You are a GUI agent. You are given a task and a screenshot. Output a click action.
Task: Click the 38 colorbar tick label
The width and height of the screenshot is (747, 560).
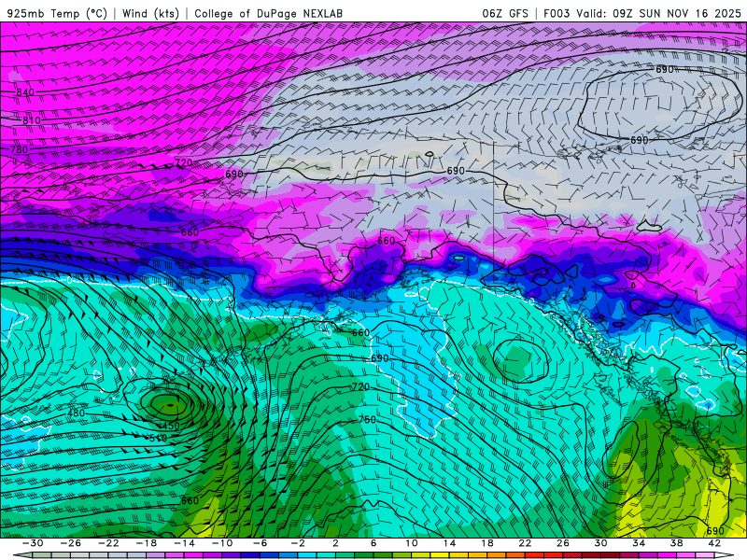coord(676,543)
